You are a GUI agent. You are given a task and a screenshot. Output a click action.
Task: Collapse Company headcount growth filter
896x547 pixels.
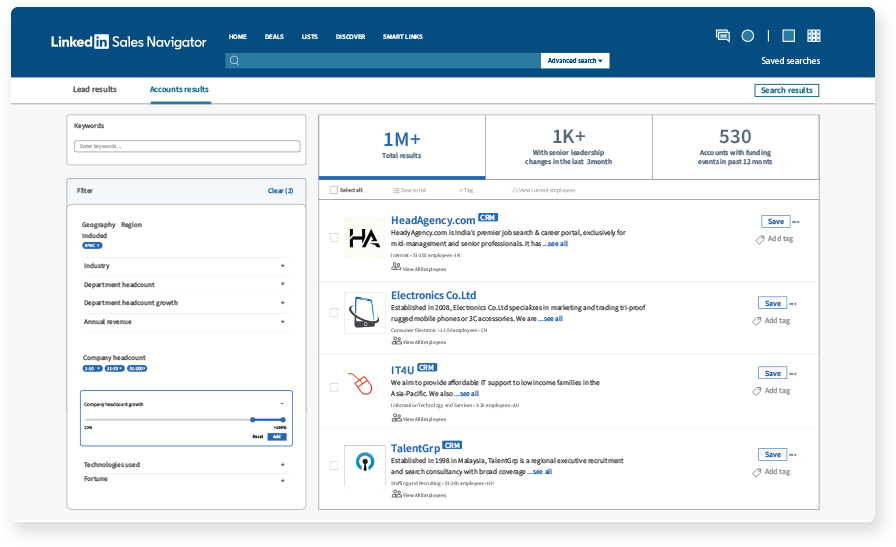pyautogui.click(x=282, y=404)
